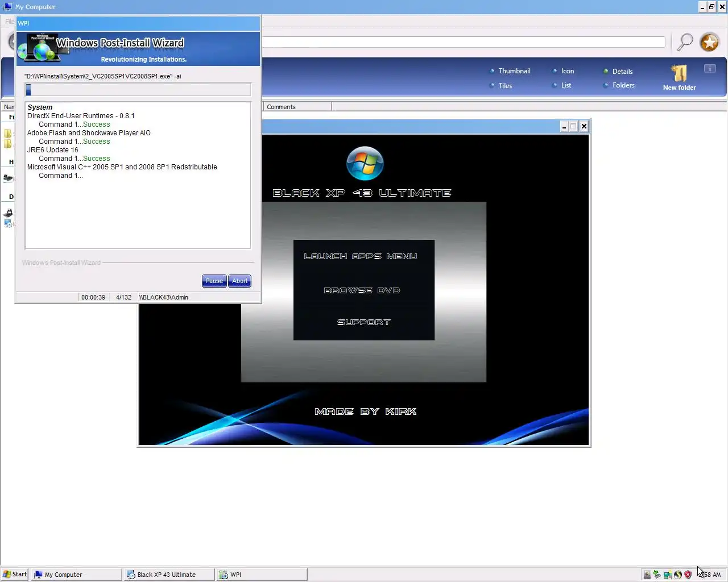Minimize the Black XP 43 Ultimate window

coord(564,126)
